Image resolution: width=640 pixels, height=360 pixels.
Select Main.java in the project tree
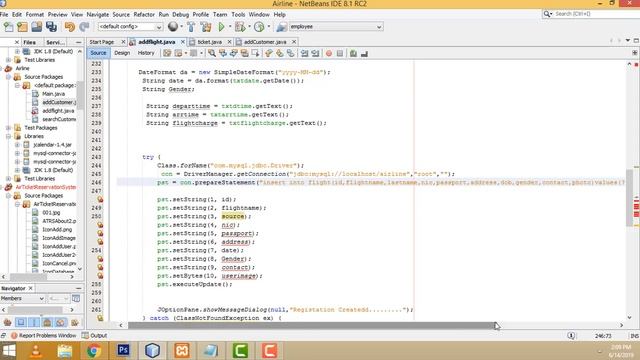click(53, 93)
